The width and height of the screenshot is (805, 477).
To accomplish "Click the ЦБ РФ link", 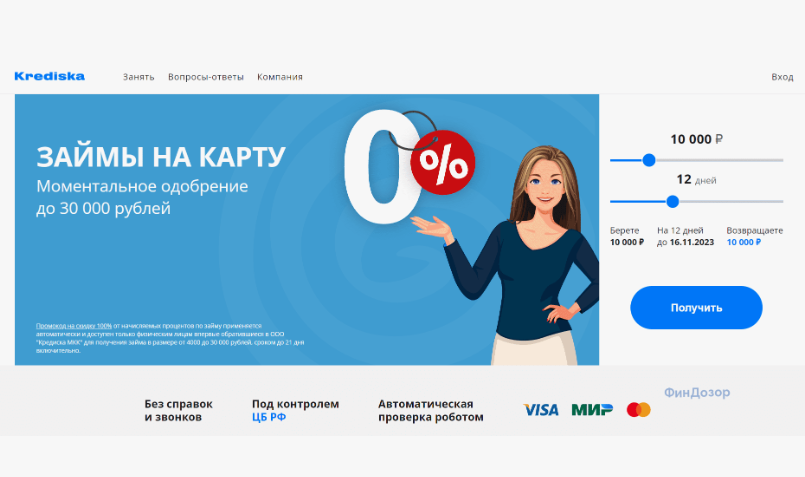I will [269, 417].
